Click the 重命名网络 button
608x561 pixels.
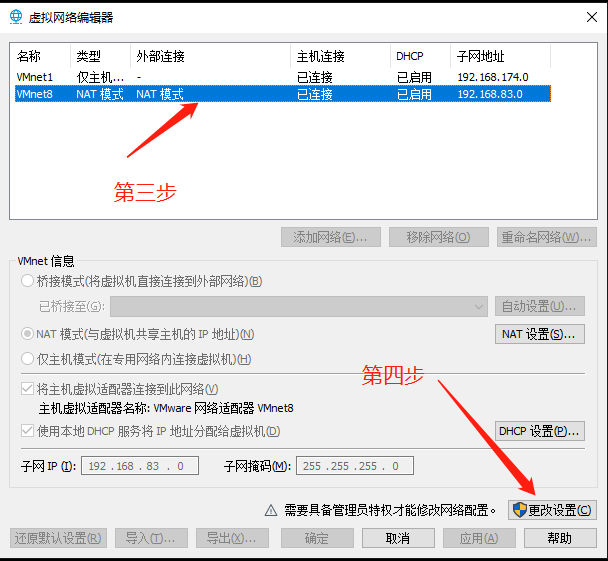(547, 237)
